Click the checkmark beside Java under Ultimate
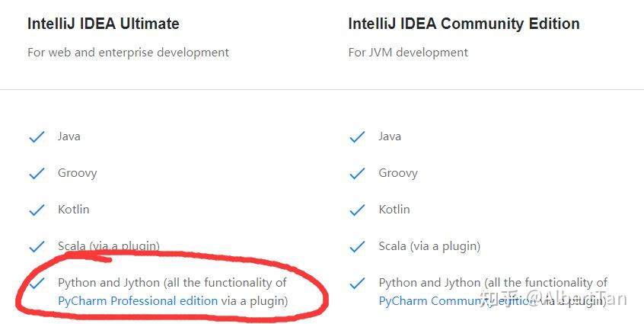This screenshot has height=324, width=644. point(37,137)
